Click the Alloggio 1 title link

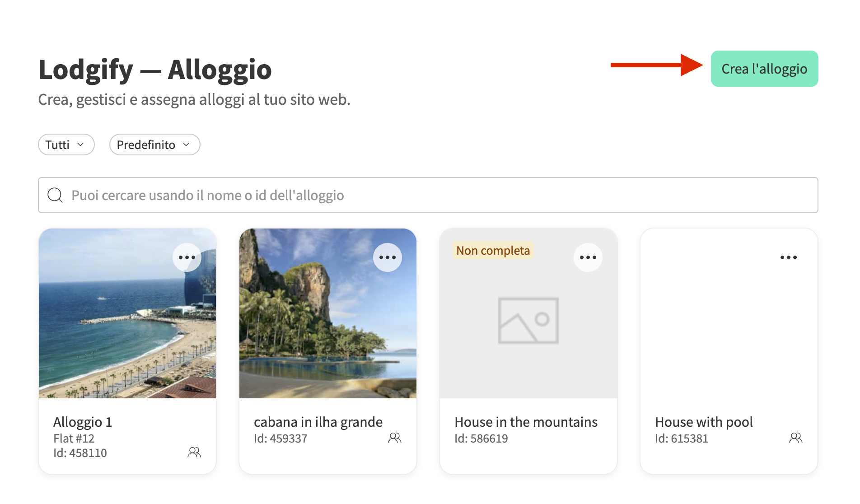click(83, 422)
